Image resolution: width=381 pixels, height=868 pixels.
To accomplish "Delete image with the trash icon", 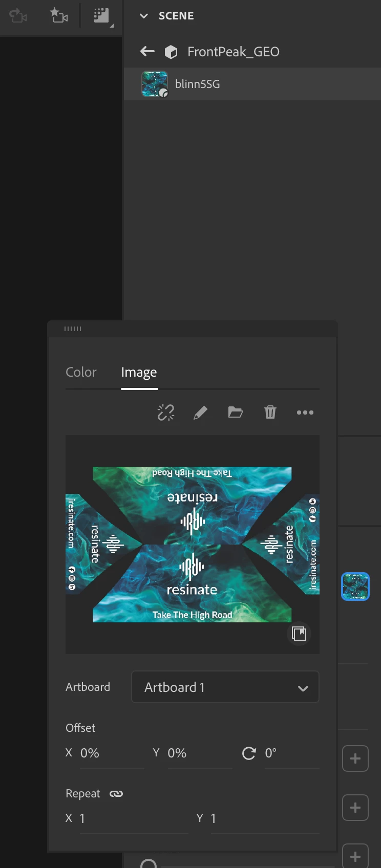I will pyautogui.click(x=270, y=412).
